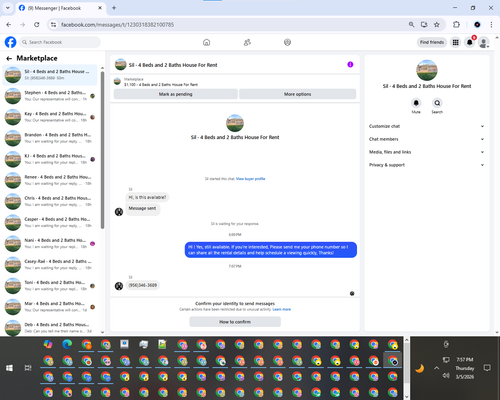Open the account profile avatar menu
Viewport: 500px width, 400px height.
point(484,42)
